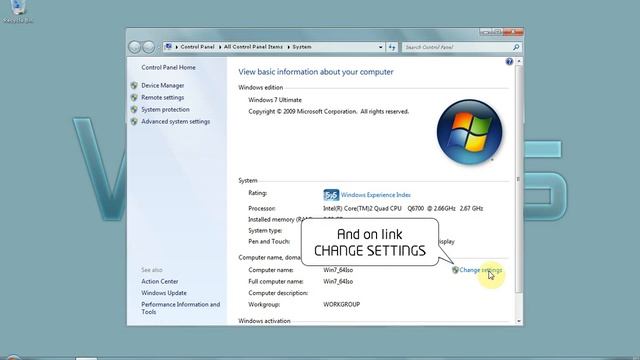Open Device Manager link in sidebar
Viewport: 640px width, 360px height.
click(162, 85)
